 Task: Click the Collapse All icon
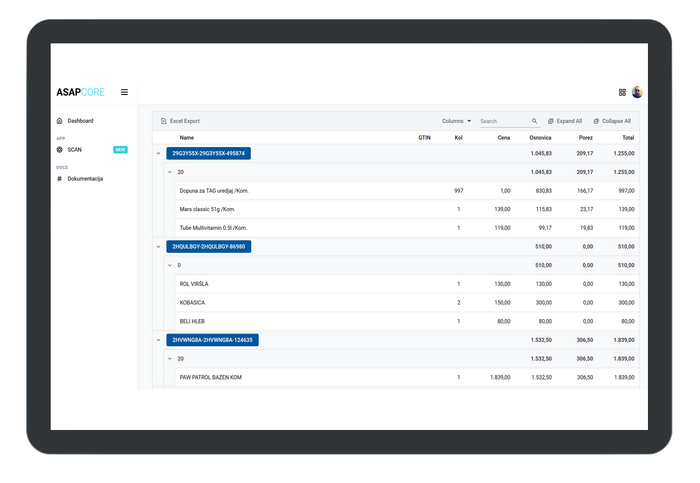pyautogui.click(x=596, y=121)
